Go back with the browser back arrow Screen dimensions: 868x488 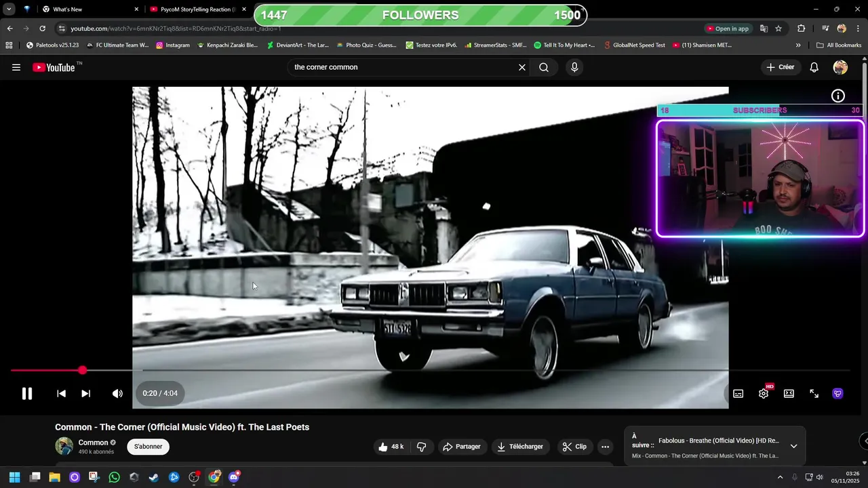coord(9,28)
